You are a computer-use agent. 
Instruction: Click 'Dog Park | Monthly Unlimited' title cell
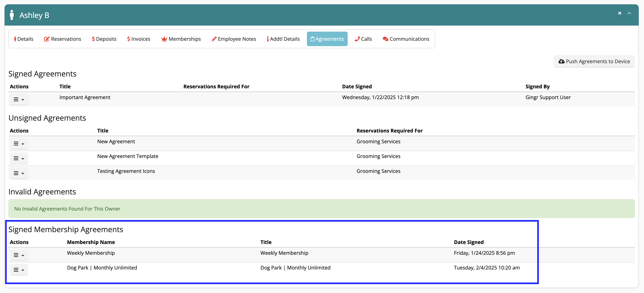(295, 268)
